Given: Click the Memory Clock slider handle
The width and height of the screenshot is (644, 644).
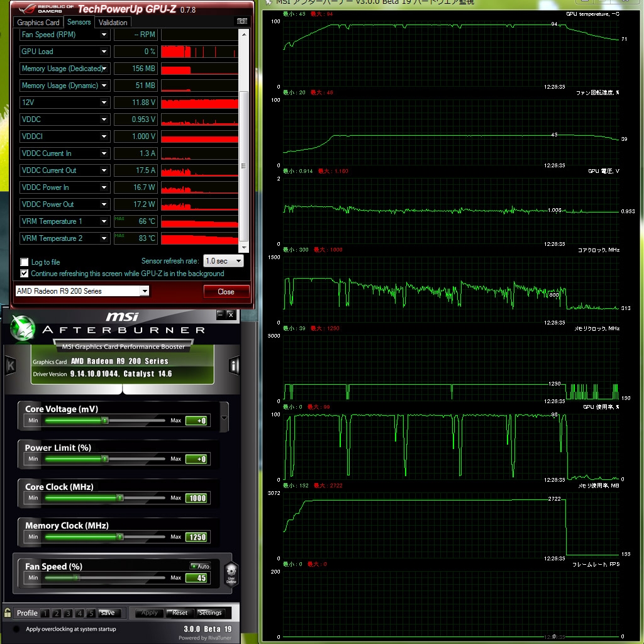Looking at the screenshot, I should tap(120, 536).
